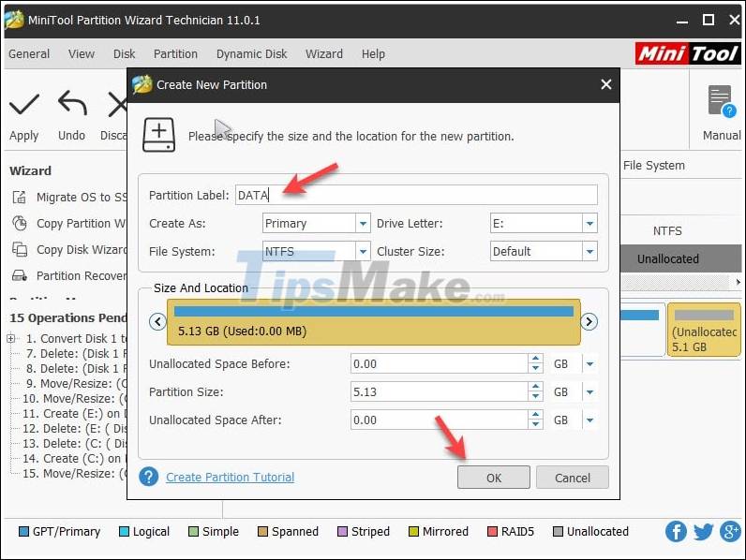Screen dimensions: 746x560
Task: Click Partition Recovery wizard icon
Action: (20, 275)
